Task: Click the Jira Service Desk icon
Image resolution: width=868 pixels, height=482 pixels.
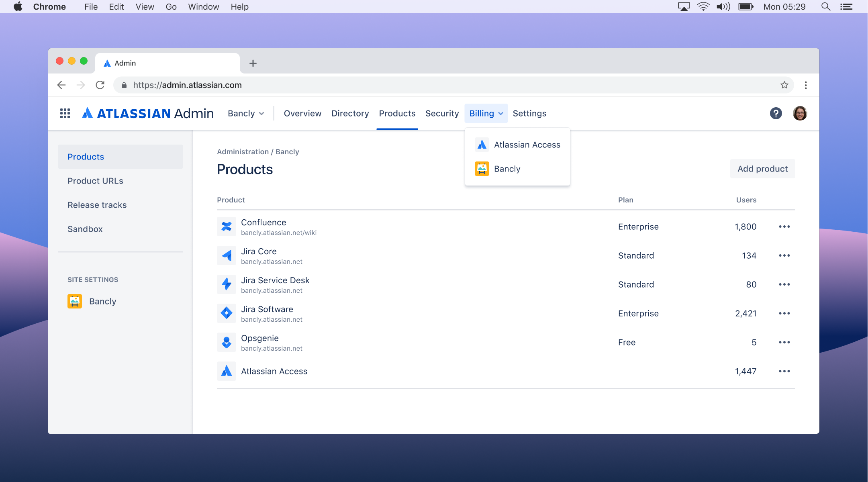Action: (x=227, y=284)
